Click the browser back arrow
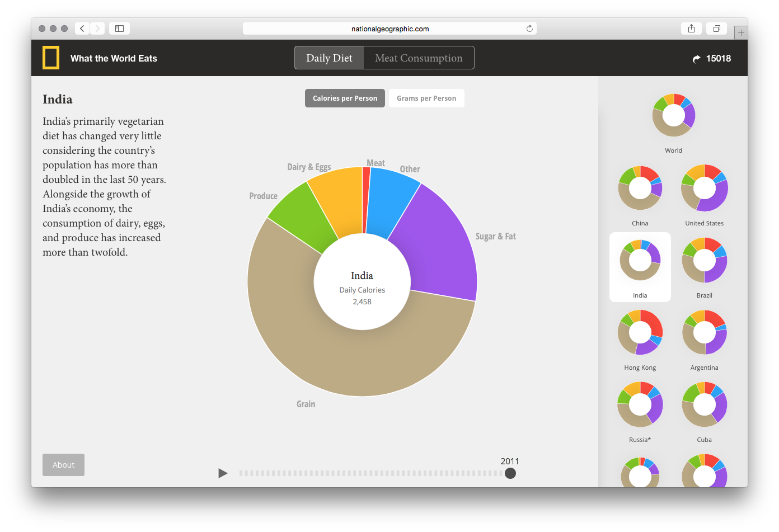Image resolution: width=779 pixels, height=532 pixels. 82,29
